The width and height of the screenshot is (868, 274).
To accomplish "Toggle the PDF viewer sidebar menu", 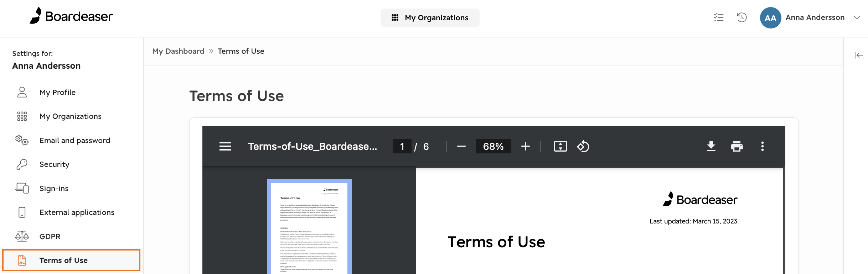I will click(225, 146).
